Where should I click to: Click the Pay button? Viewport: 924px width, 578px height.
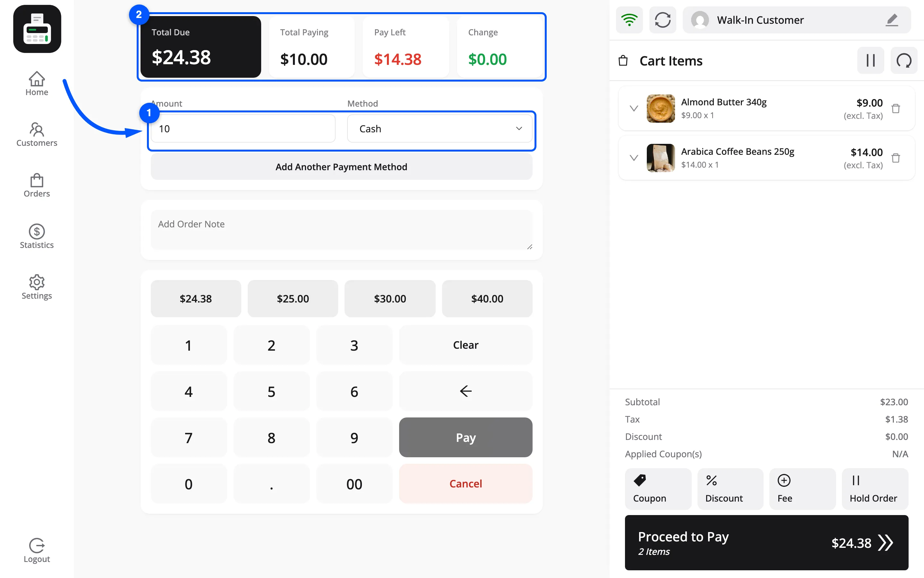coord(466,437)
